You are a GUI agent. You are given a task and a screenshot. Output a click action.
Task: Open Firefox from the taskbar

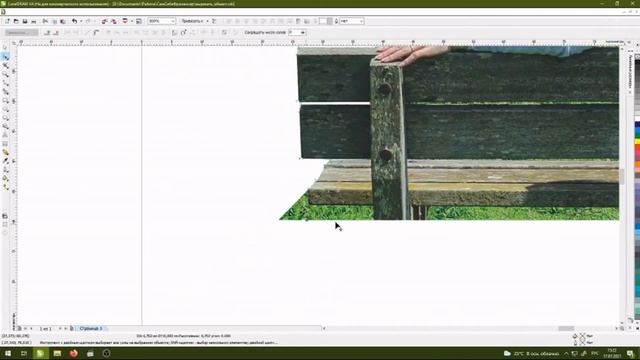point(73,353)
